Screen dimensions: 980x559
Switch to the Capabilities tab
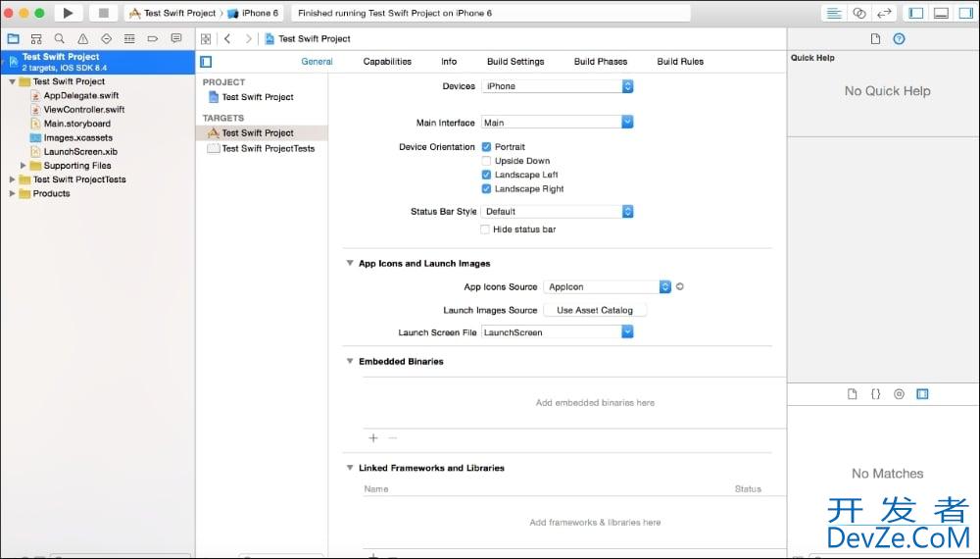click(387, 61)
